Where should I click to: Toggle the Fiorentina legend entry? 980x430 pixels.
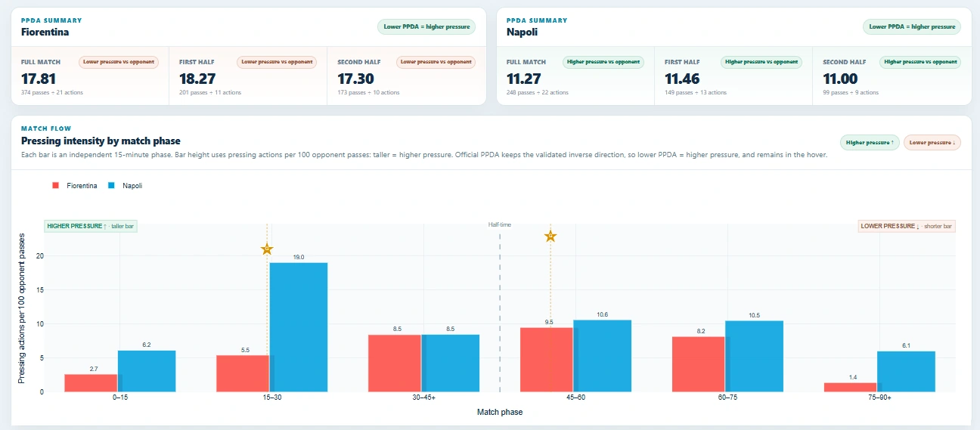[74, 185]
